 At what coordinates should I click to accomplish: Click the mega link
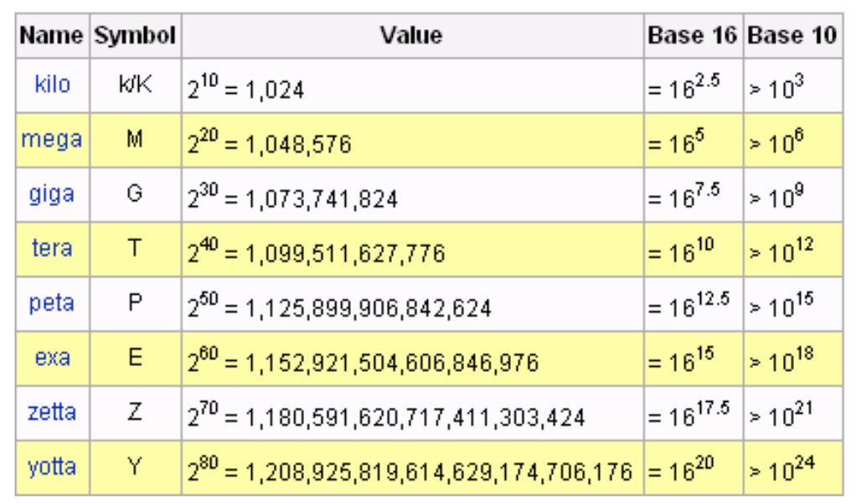tap(52, 139)
